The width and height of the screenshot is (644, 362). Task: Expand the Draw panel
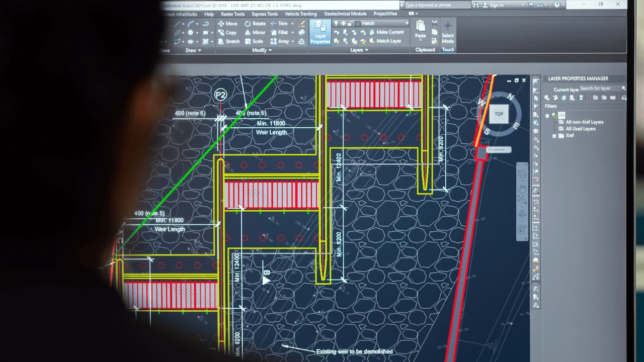click(193, 50)
